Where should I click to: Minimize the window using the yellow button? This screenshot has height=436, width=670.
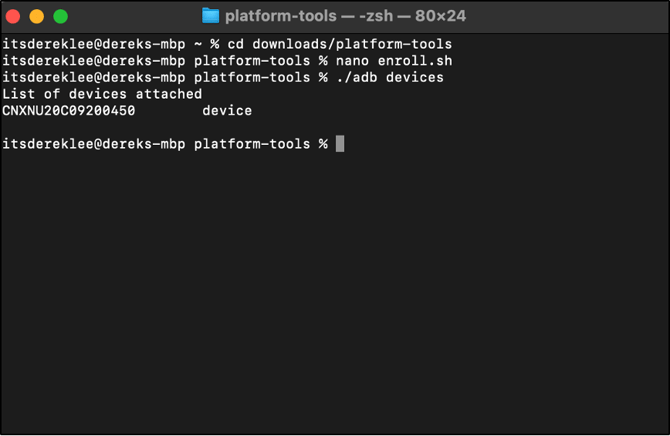37,16
